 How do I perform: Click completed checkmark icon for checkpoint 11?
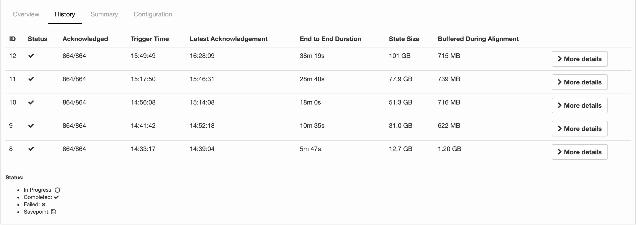tap(31, 79)
